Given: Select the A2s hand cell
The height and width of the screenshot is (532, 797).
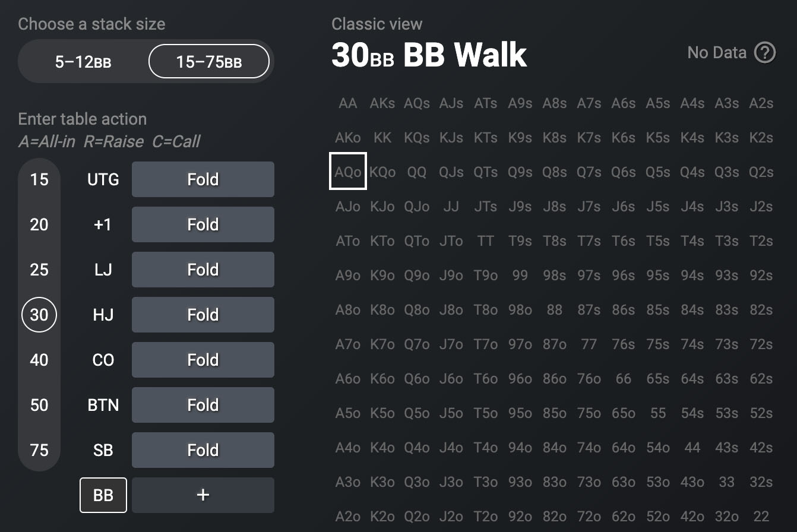Looking at the screenshot, I should (761, 103).
